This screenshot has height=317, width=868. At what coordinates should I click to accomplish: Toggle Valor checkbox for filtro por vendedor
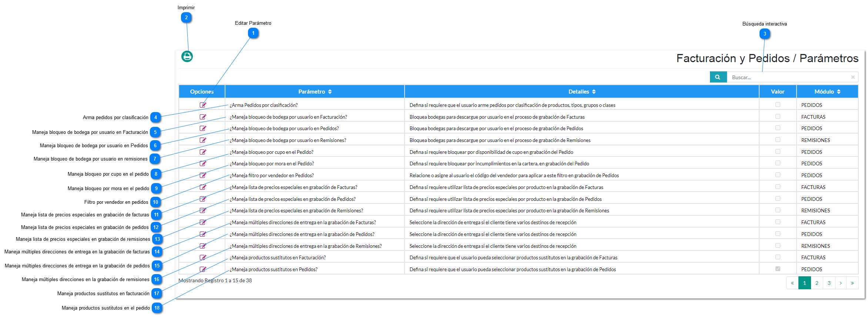(778, 175)
